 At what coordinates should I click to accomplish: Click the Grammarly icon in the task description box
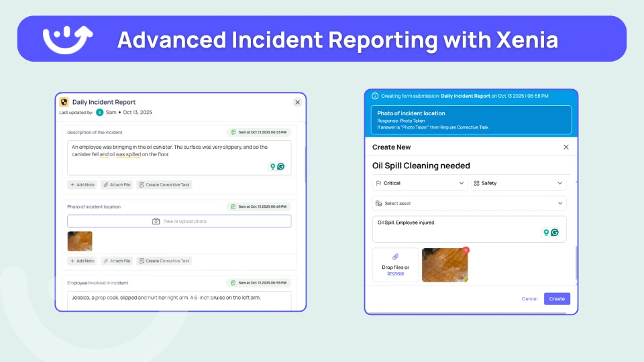coord(555,233)
